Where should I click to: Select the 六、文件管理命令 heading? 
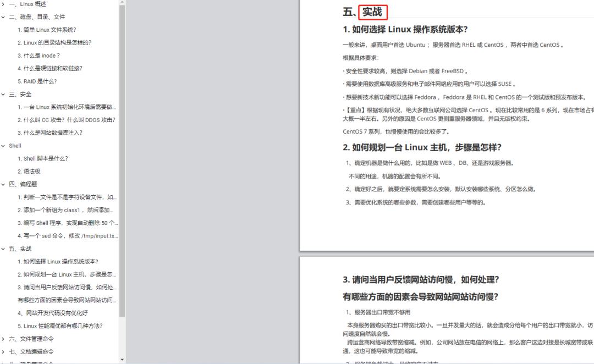[x=31, y=339]
